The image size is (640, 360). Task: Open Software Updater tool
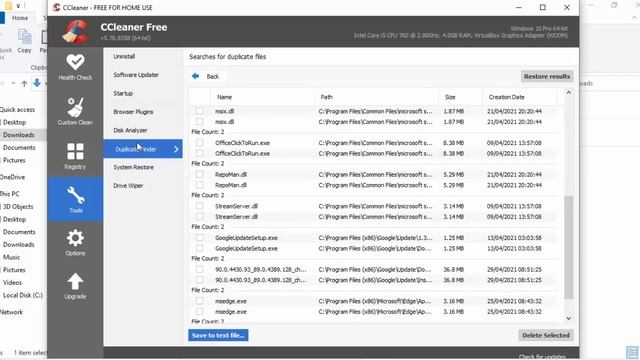pos(136,75)
